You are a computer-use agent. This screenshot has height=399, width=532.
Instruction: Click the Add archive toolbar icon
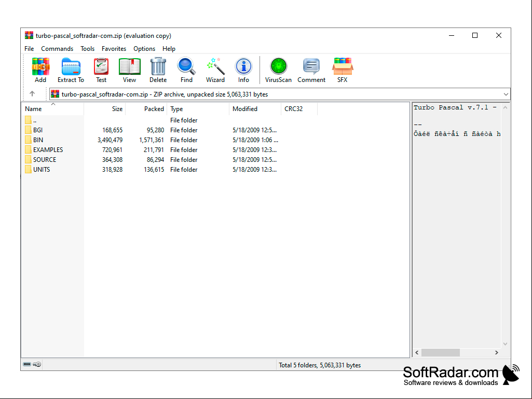(x=40, y=70)
